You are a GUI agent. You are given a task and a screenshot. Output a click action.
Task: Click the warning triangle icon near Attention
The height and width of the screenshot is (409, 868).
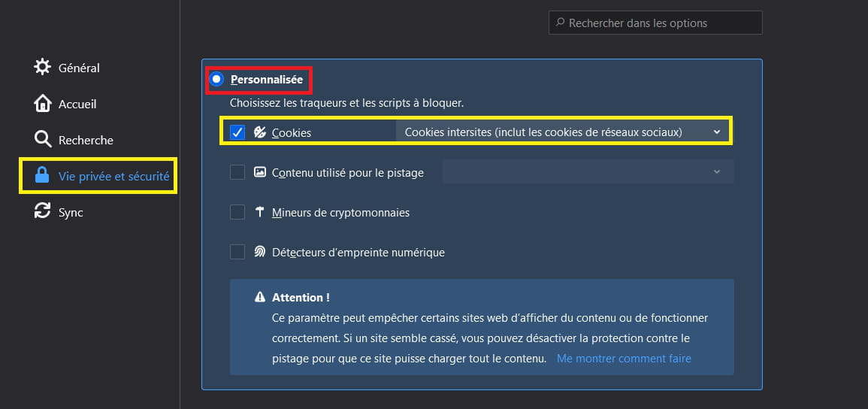(x=259, y=297)
